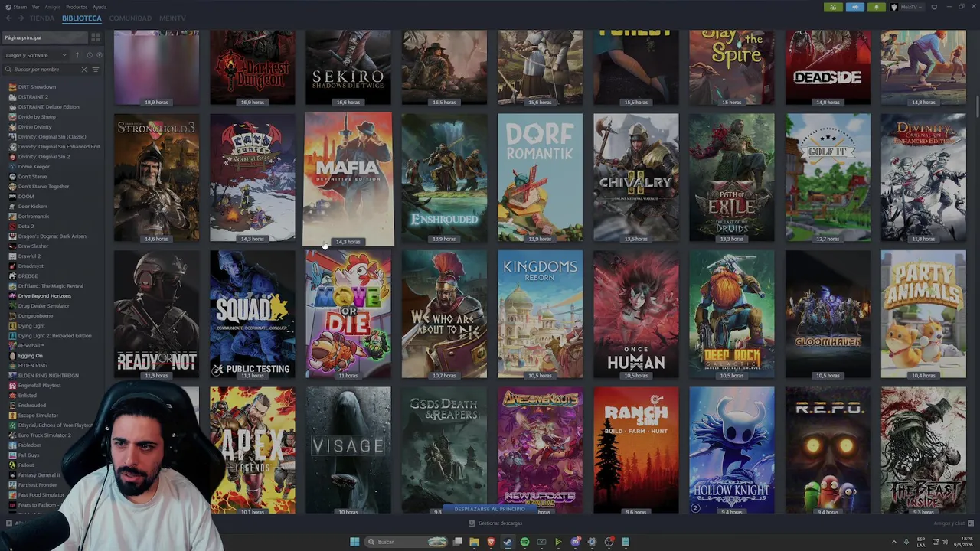Open the Deep Rock Galactic cover

[731, 314]
